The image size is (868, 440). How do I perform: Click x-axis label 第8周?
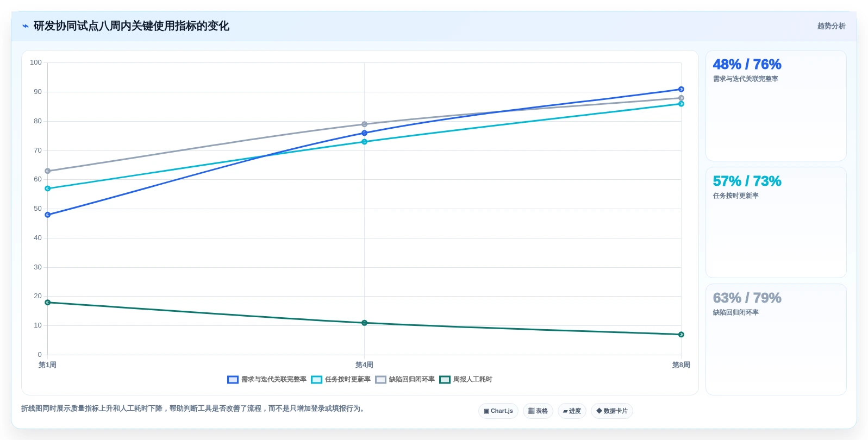click(x=681, y=365)
